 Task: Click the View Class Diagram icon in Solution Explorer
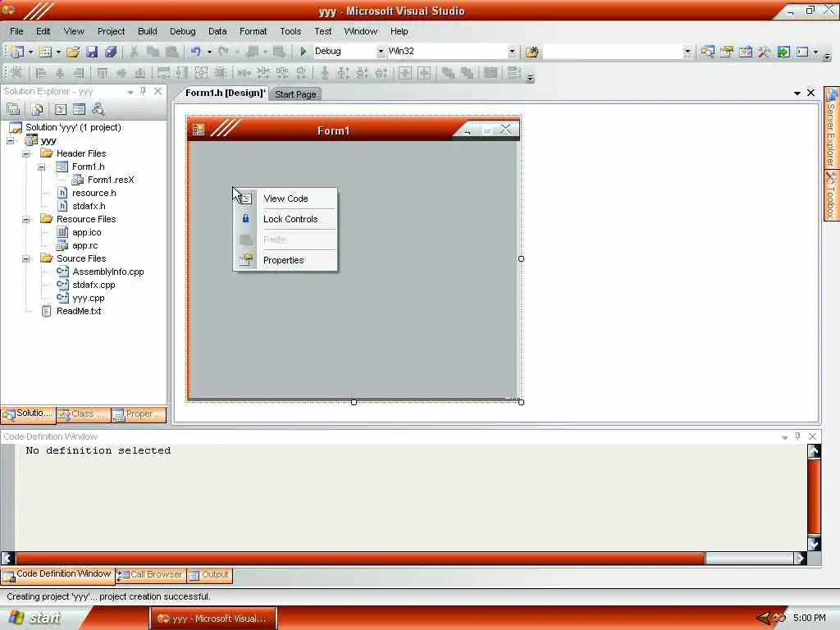98,109
